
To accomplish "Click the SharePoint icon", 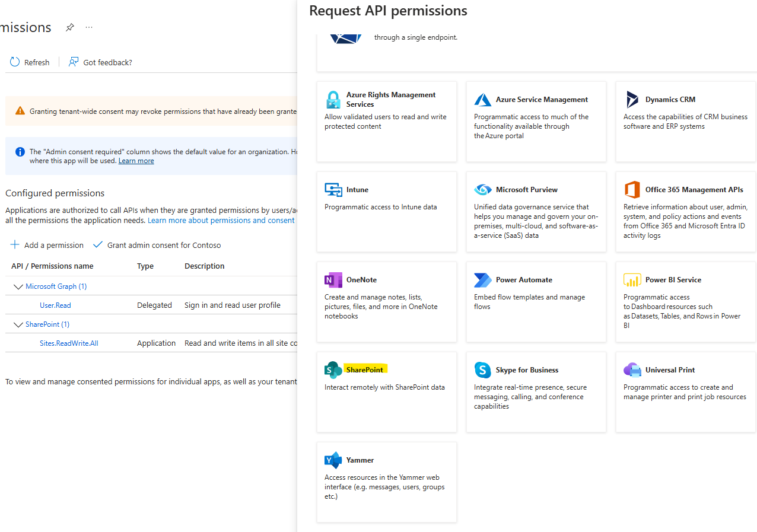I will click(333, 370).
